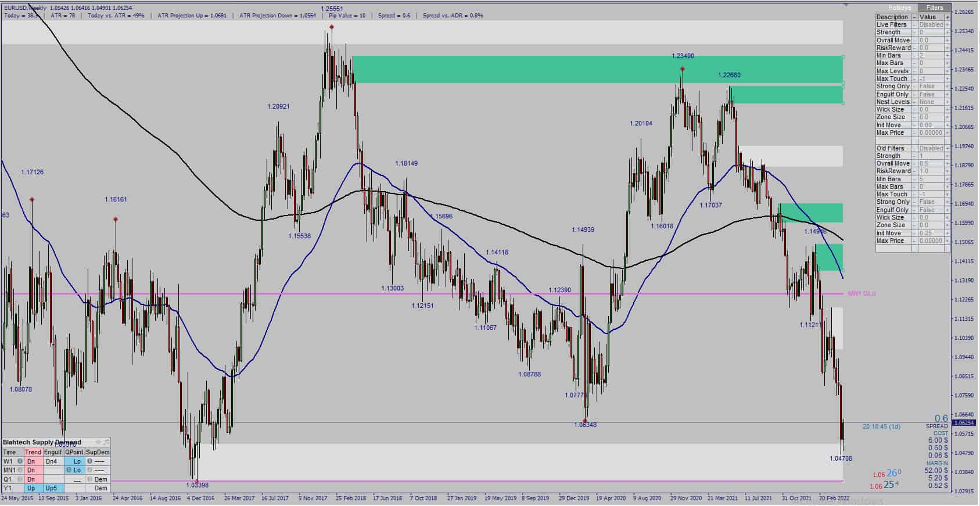Click the expand icon on Blahtech Supply Demand panel
Viewport: 980px width, 506px height.
click(106, 442)
